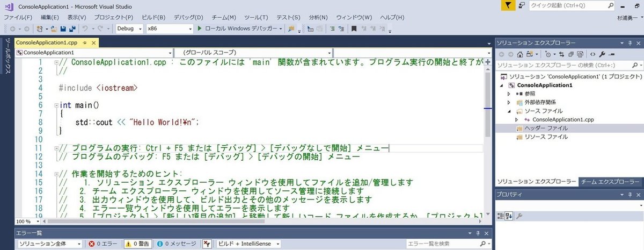This screenshot has height=250, width=644.
Task: Toggle auto-hide pin of ソリューション エクスプローラー panel
Action: [x=630, y=43]
